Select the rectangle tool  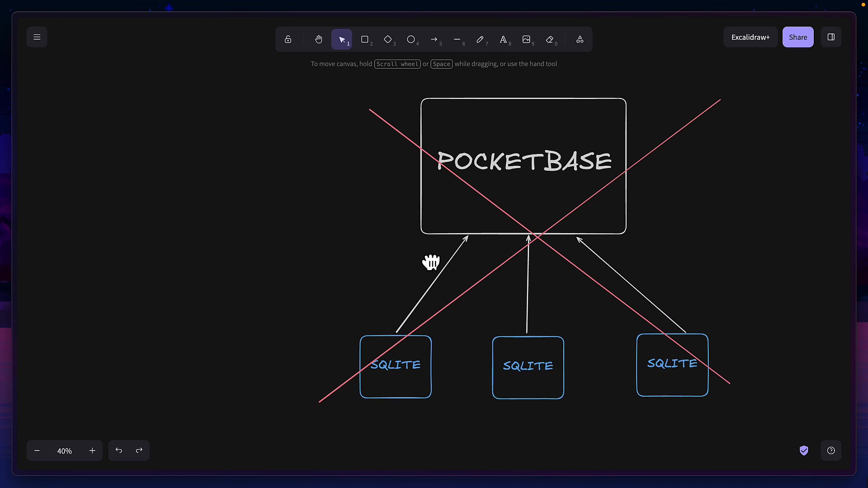point(365,39)
